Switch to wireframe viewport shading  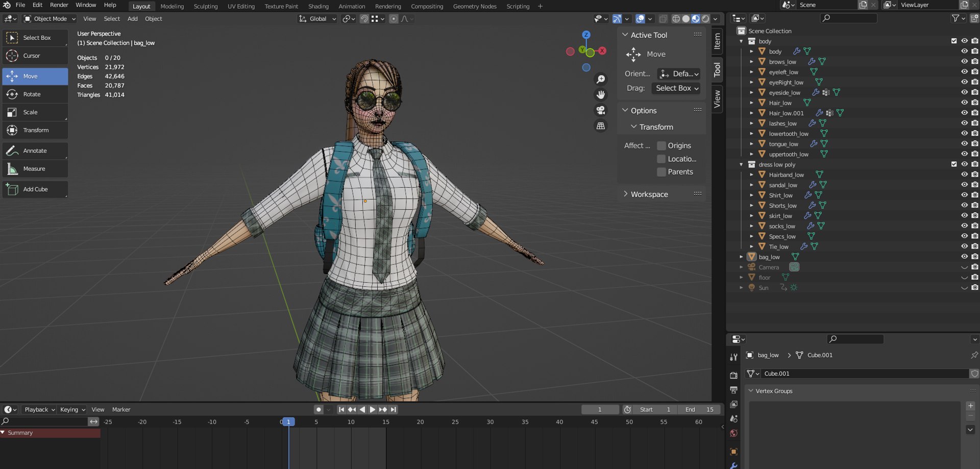676,19
